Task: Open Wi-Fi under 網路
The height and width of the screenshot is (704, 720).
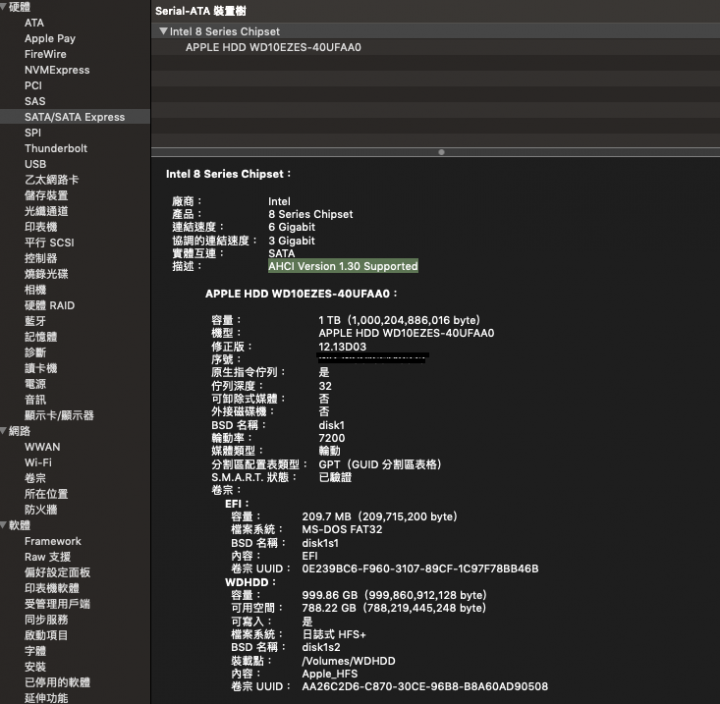Action: click(x=38, y=462)
